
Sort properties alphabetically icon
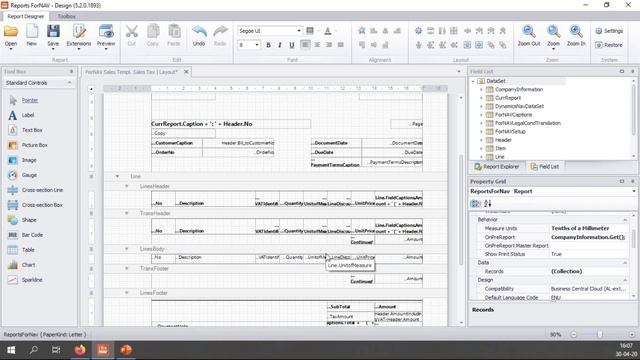[x=488, y=203]
